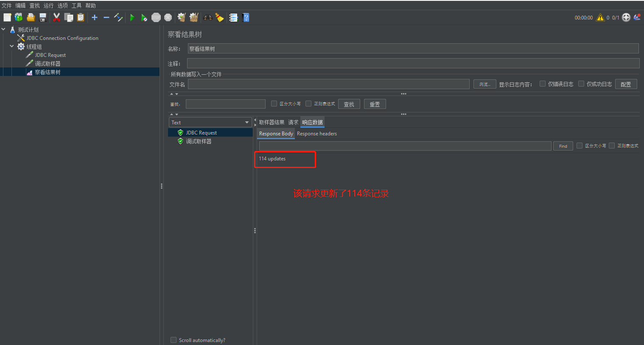Switch to the 请求 tab
Image resolution: width=644 pixels, height=345 pixels.
[x=293, y=122]
